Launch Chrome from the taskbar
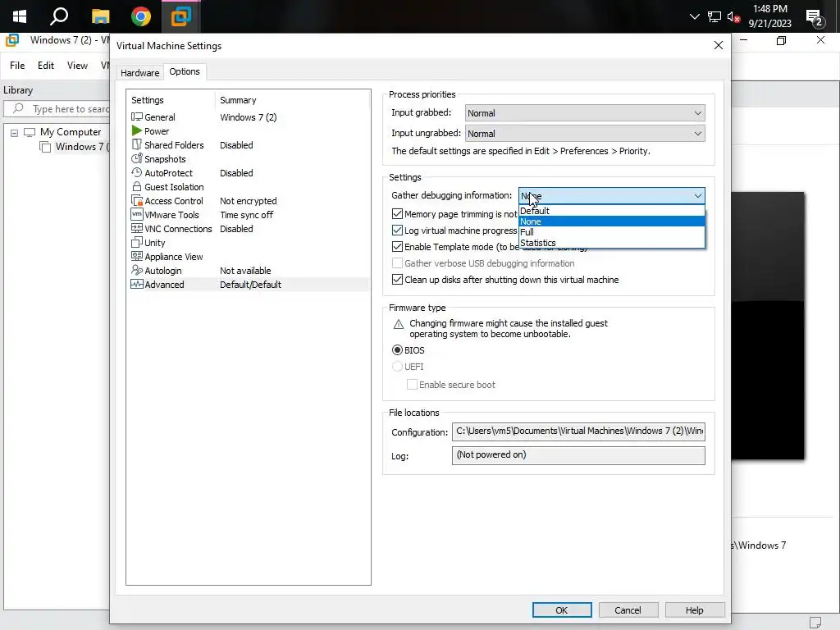840x630 pixels. coord(141,16)
